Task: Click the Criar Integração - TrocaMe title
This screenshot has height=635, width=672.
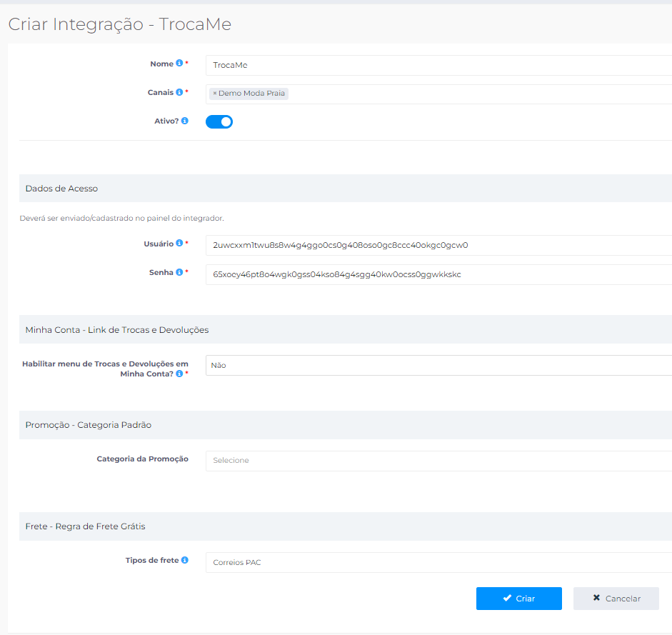Action: 119,24
